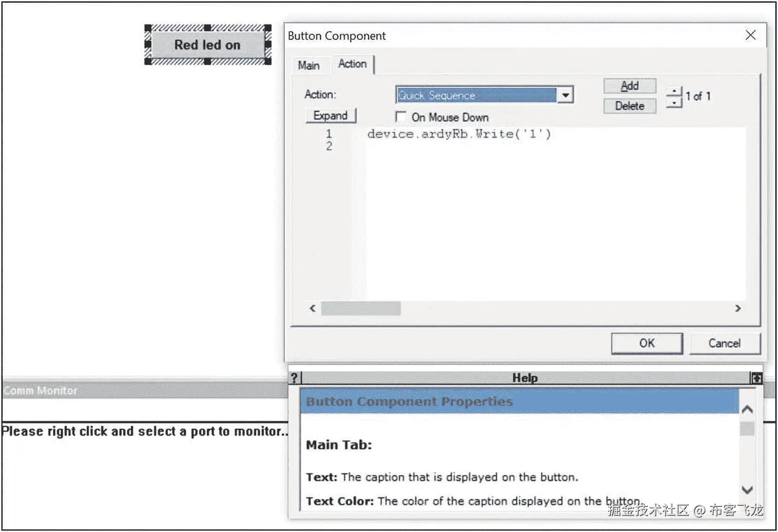Click the Help panel vertical scrollbar thumb

point(747,429)
